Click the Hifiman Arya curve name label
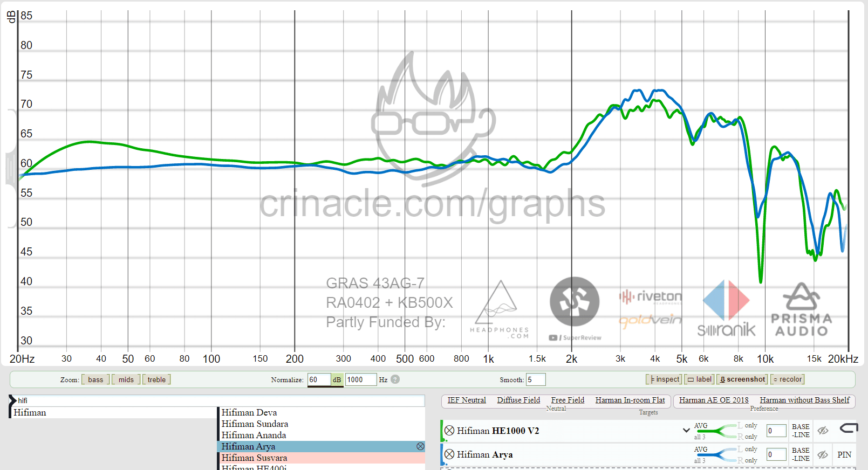Screen dimensions: 868x470 click(485, 454)
